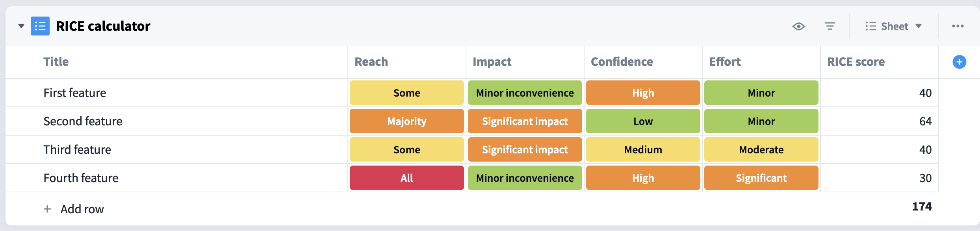Select the Third feature title cell

tap(176, 149)
